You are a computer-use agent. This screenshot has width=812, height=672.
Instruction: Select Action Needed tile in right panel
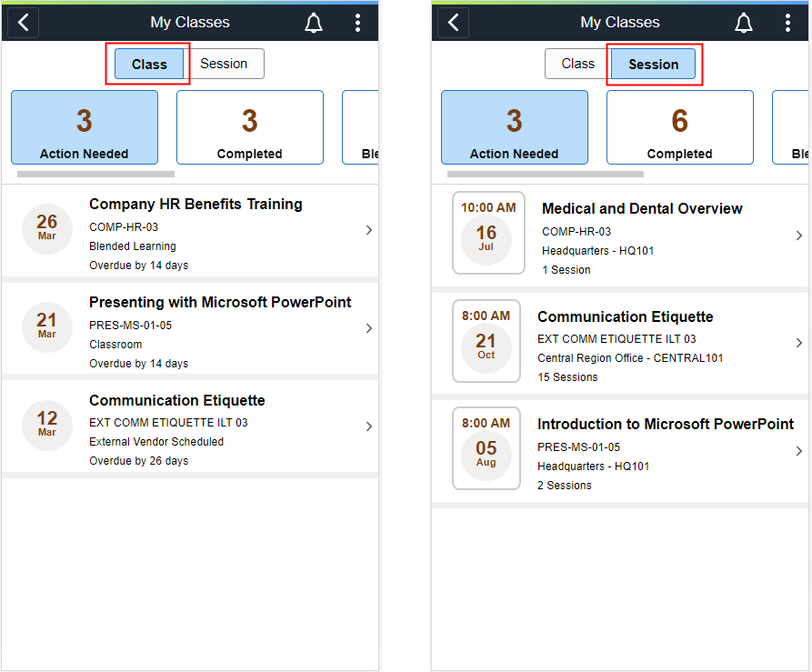[x=515, y=127]
